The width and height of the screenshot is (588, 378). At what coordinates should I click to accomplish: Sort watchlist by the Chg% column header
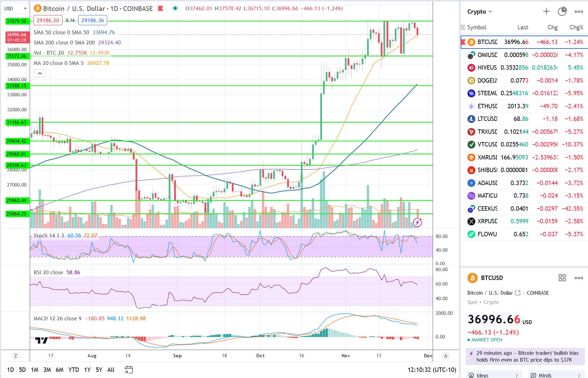(x=576, y=27)
